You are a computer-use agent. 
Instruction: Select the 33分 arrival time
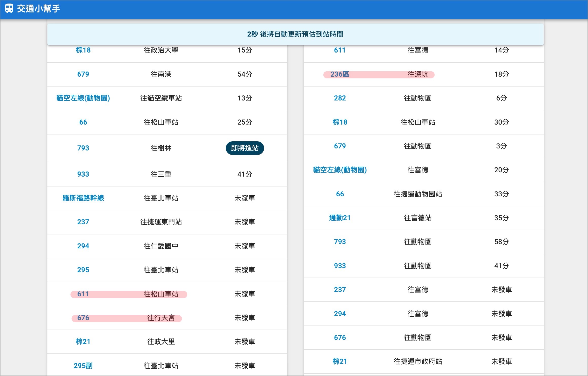pos(502,194)
